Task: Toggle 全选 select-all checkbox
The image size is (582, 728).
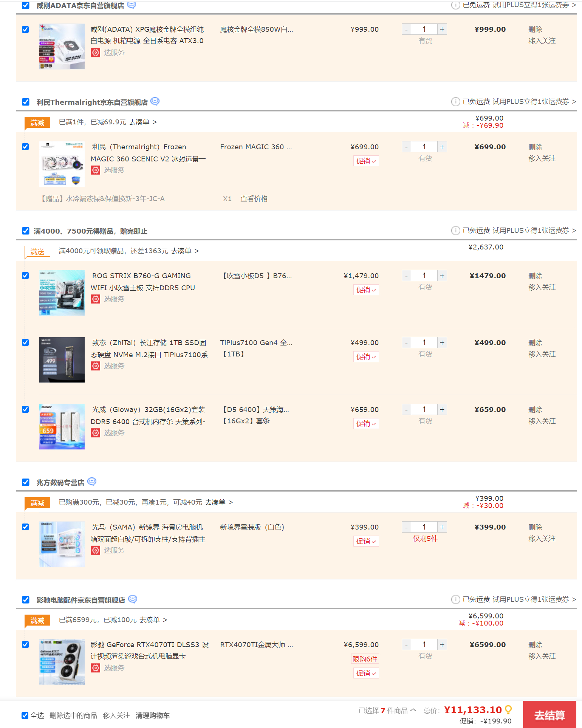Action: [25, 716]
